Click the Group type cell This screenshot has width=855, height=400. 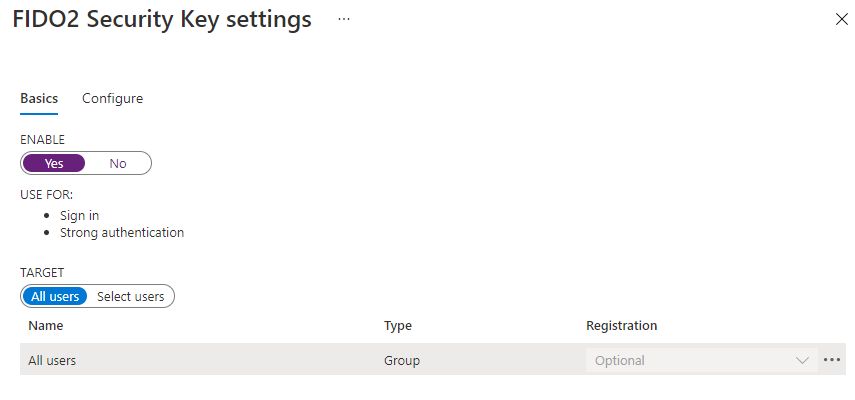tap(402, 360)
